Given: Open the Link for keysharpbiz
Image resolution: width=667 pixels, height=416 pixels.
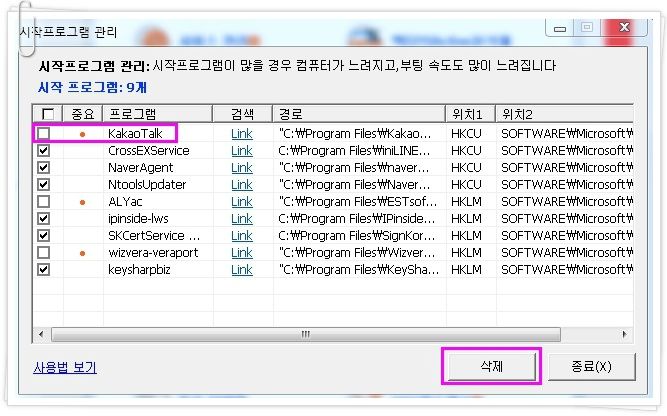Looking at the screenshot, I should 242,270.
